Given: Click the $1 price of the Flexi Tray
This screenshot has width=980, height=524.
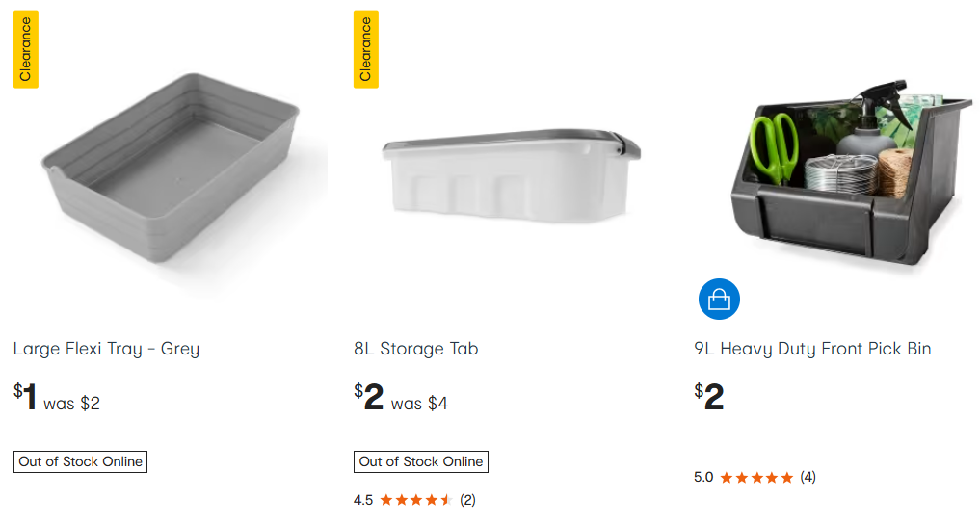Looking at the screenshot, I should point(26,397).
